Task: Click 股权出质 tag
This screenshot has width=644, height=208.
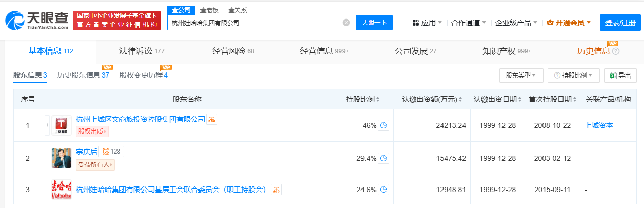Action: tap(92, 132)
